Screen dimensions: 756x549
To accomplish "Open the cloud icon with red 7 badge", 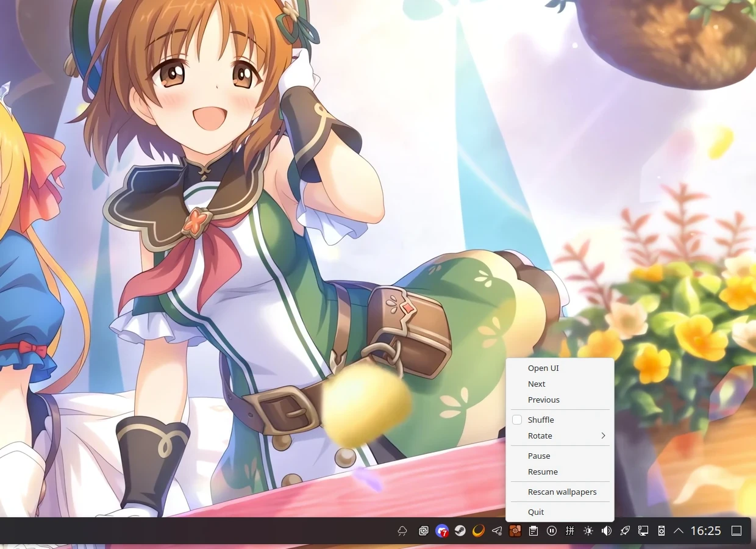I will coord(442,531).
